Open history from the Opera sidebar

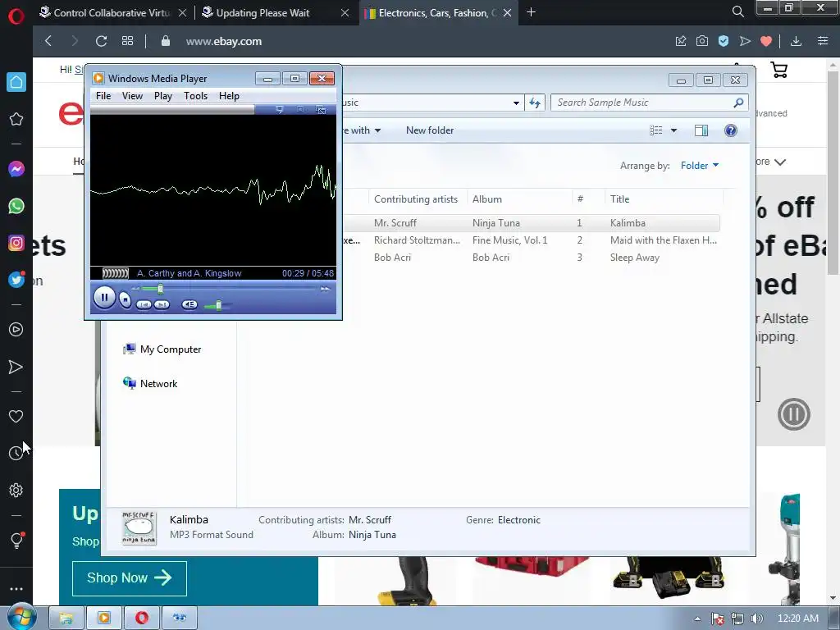pos(16,453)
